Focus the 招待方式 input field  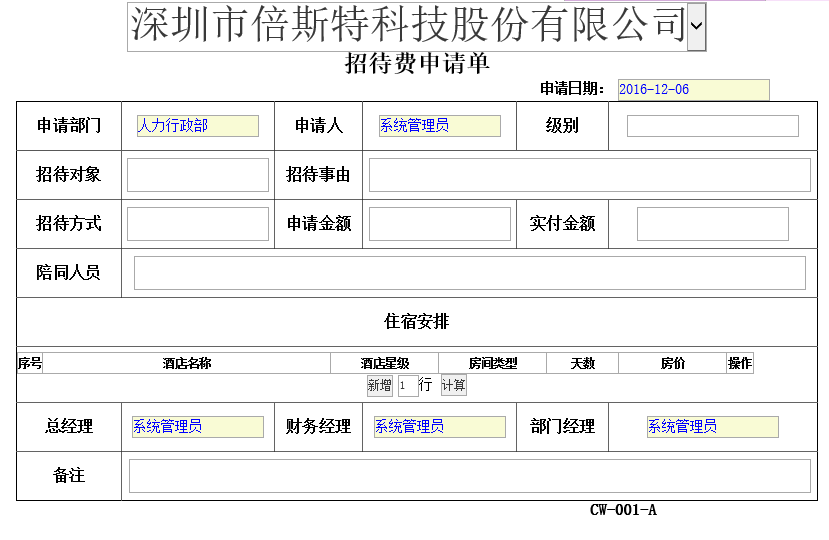pyautogui.click(x=198, y=224)
